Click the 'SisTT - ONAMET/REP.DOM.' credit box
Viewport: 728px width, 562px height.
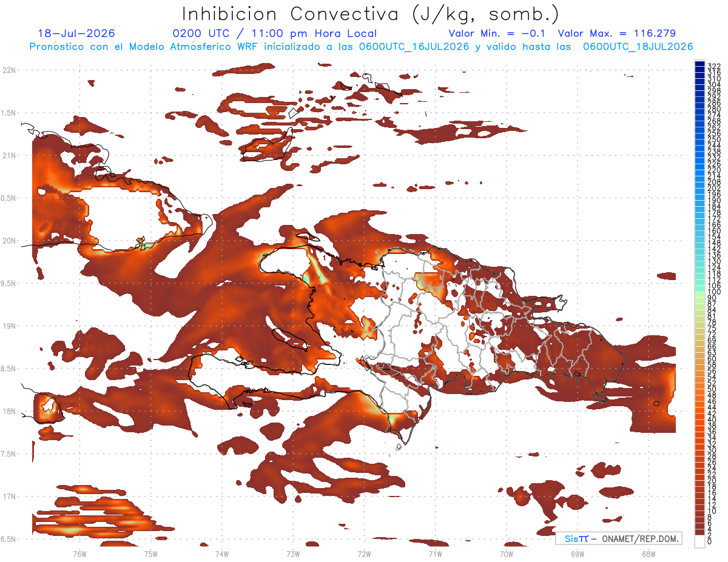[x=618, y=538]
